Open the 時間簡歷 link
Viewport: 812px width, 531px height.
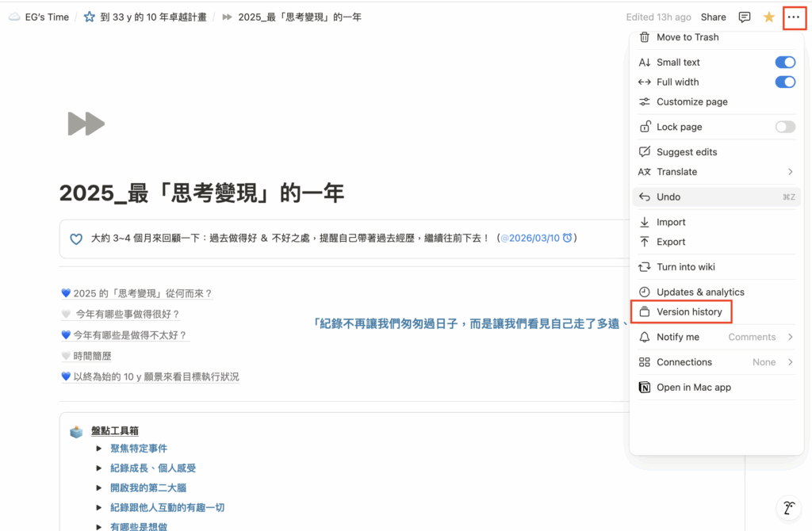point(92,357)
